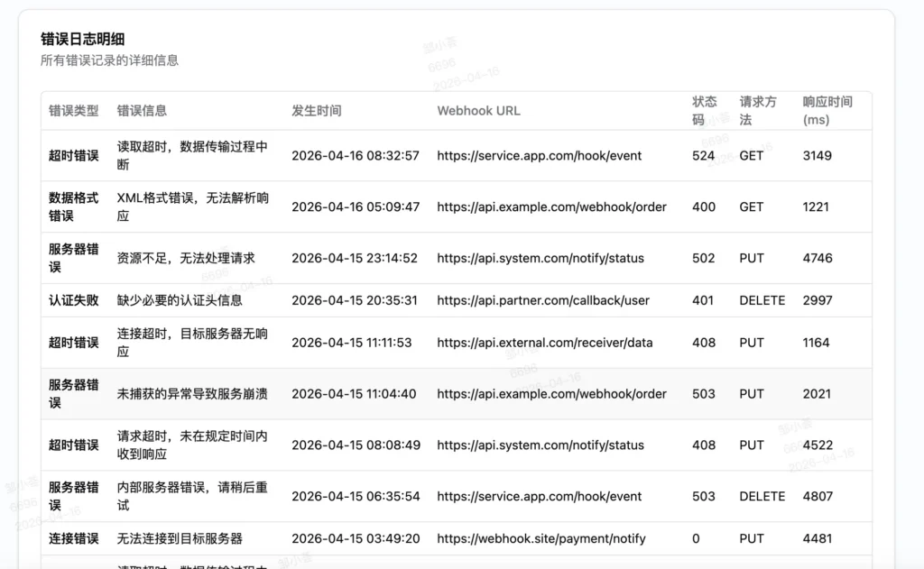The image size is (924, 569).
Task: Select the response time value 4807
Action: 818,496
